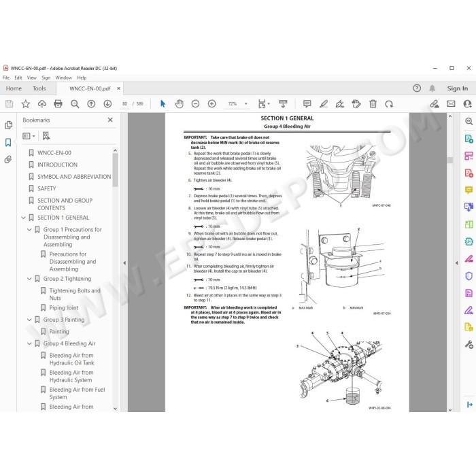Open the File menu
The image size is (476, 476).
tap(6, 78)
